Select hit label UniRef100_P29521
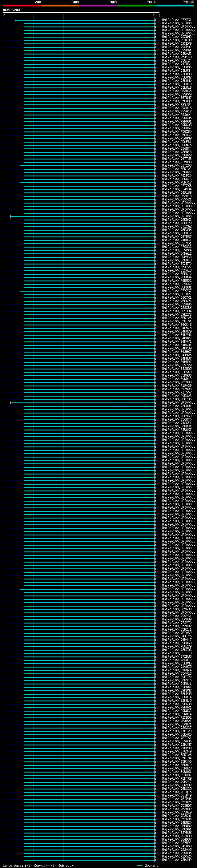 pyautogui.click(x=177, y=200)
